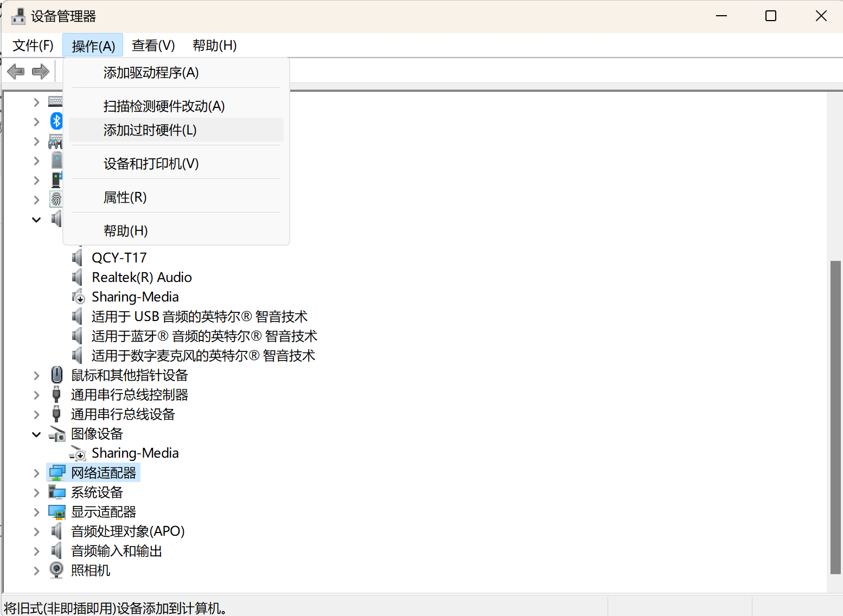The height and width of the screenshot is (616, 843).
Task: Open the 帮助(H) menu bar item
Action: [214, 46]
